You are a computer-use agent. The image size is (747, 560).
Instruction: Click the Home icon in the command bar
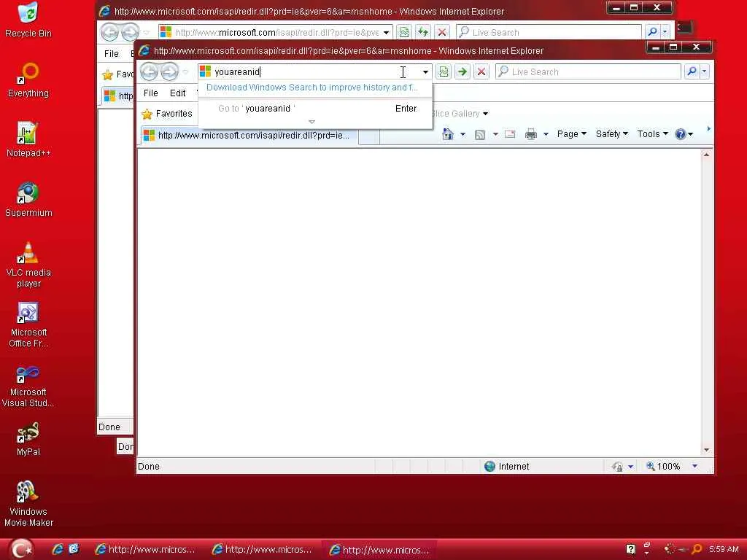point(449,134)
